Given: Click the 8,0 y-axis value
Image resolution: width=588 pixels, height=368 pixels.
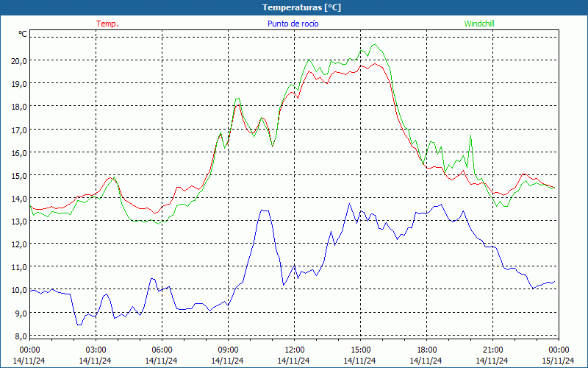Looking at the screenshot, I should [x=21, y=336].
